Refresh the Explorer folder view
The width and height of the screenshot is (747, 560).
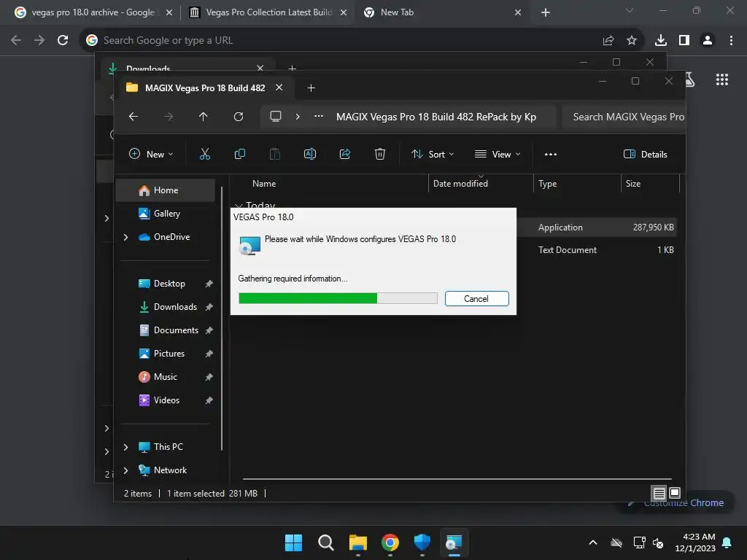(239, 117)
